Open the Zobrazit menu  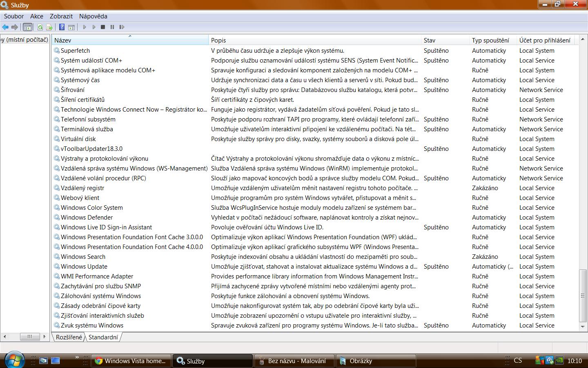[61, 16]
